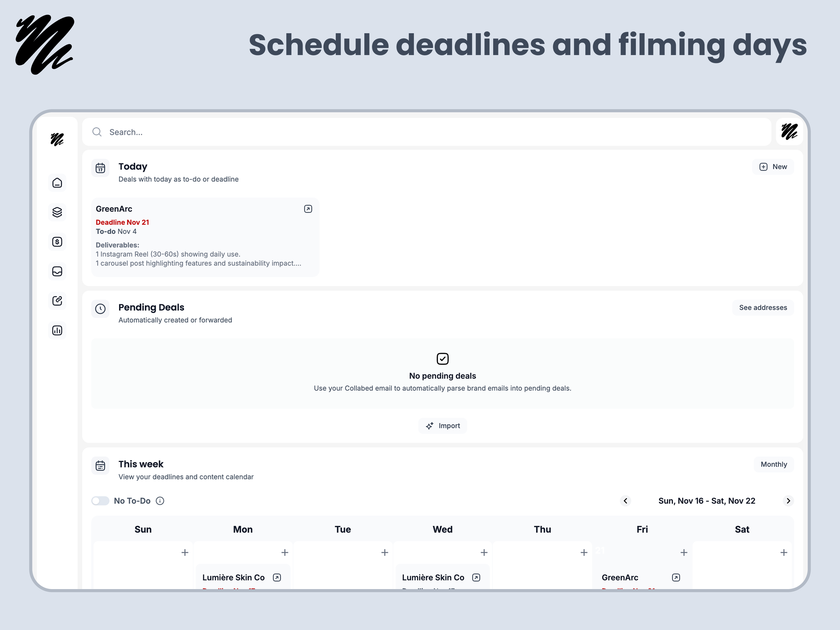The height and width of the screenshot is (630, 840).
Task: Open Friday's GreenArc deal link icon
Action: 676,578
